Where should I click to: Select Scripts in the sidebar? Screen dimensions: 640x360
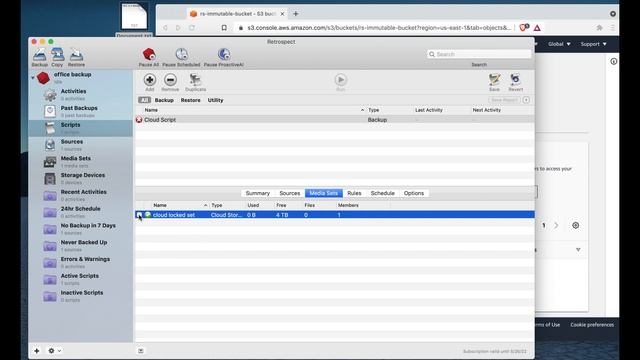[81, 128]
